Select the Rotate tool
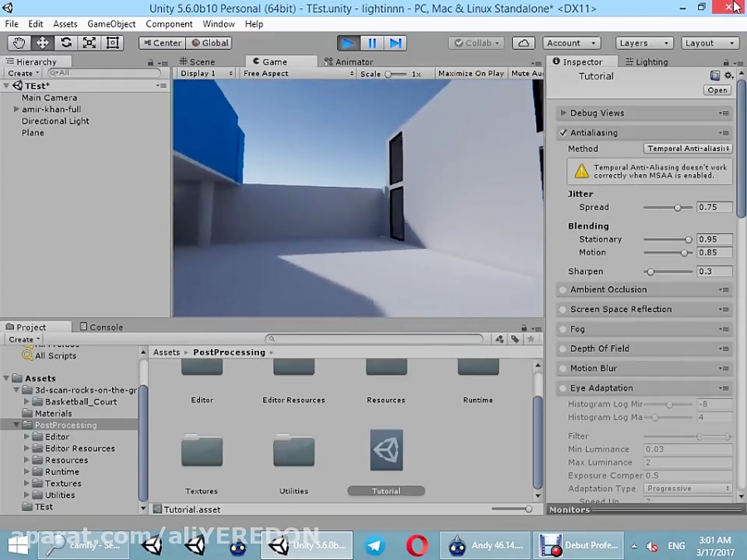The image size is (747, 560). click(x=66, y=42)
